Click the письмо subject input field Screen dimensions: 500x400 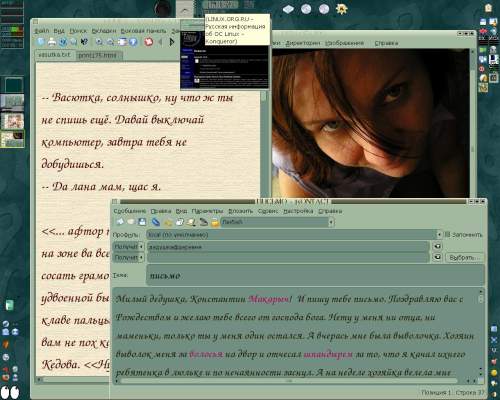point(315,275)
